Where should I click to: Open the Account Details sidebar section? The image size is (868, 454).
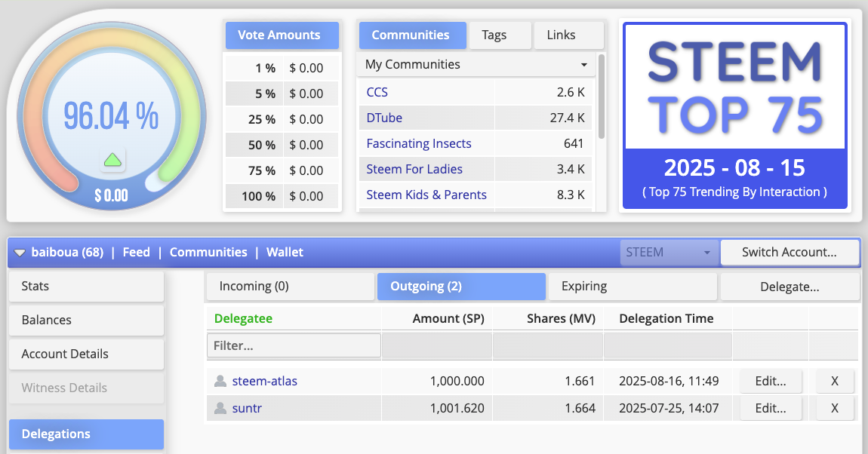86,354
